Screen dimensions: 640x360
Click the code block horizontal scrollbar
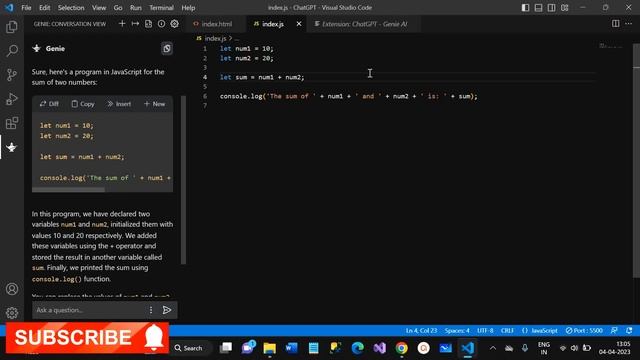pyautogui.click(x=69, y=189)
